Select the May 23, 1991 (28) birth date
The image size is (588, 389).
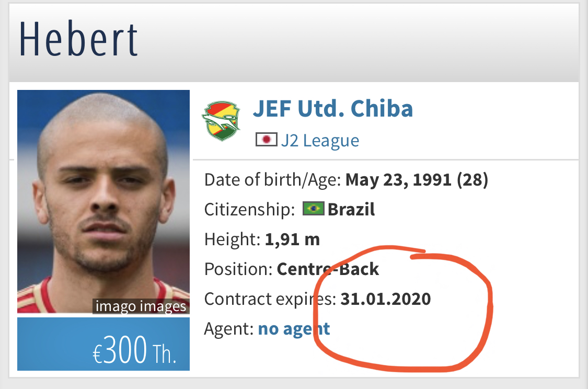[x=417, y=180]
